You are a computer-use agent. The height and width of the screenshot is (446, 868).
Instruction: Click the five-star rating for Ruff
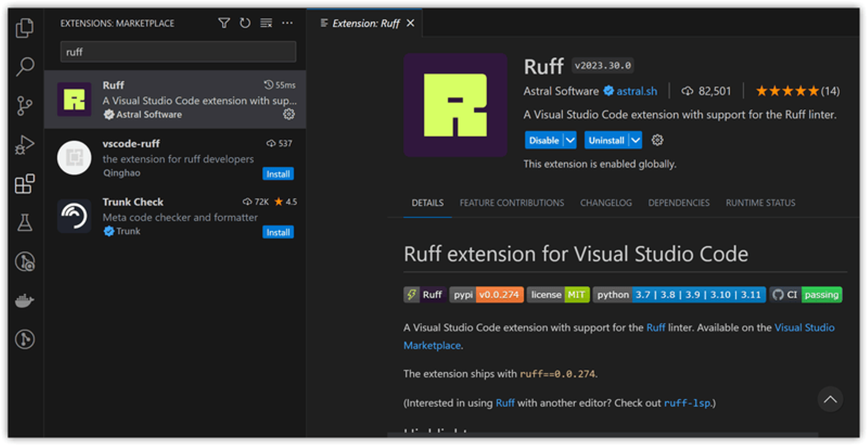[x=787, y=92]
